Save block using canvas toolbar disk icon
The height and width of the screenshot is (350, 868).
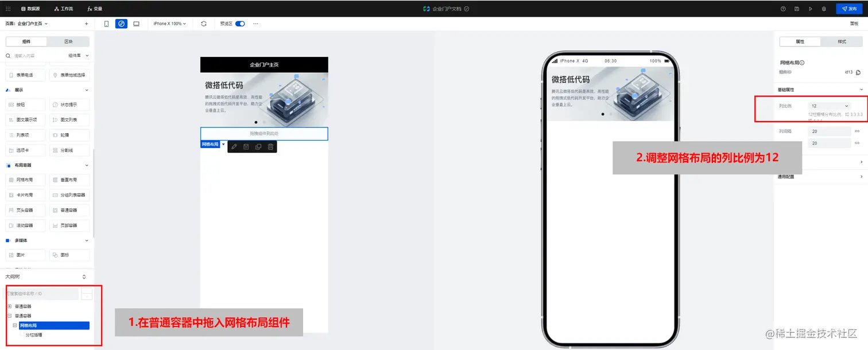pos(246,147)
